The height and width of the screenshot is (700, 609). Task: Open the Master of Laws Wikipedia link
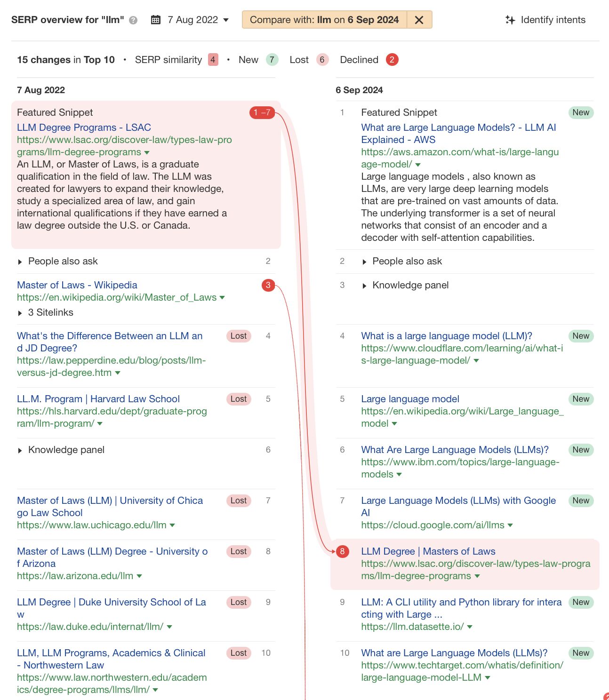pyautogui.click(x=77, y=285)
